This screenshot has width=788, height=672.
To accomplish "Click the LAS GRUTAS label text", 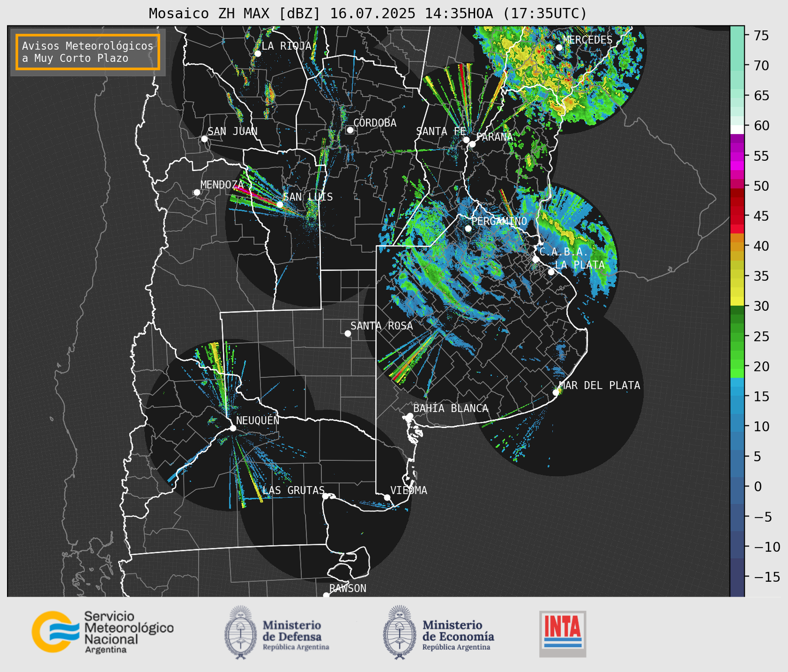I will click(293, 490).
